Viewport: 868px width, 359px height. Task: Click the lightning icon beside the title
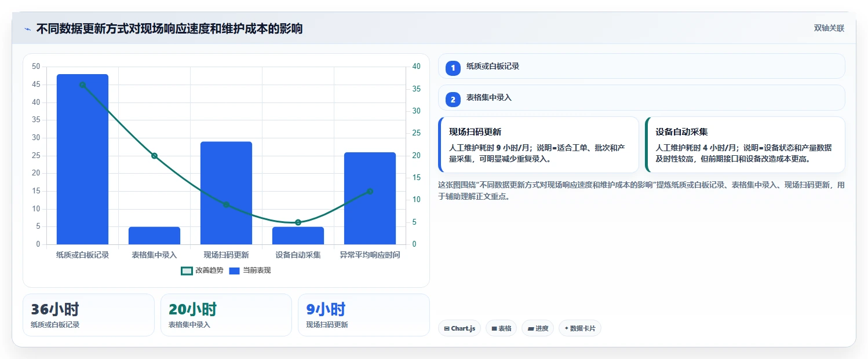tap(27, 29)
